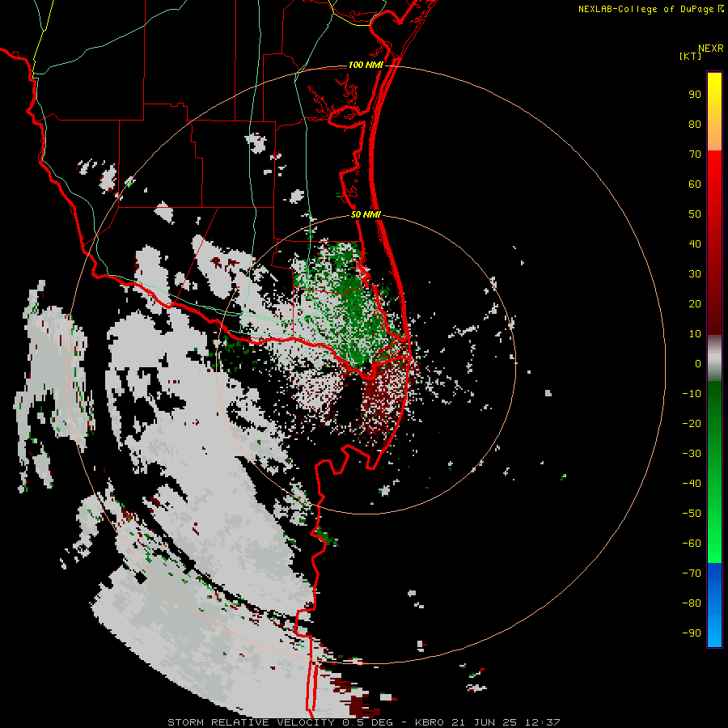Screen dimensions: 728x728
Task: Click the 10 value on velocity scale
Action: (x=695, y=334)
